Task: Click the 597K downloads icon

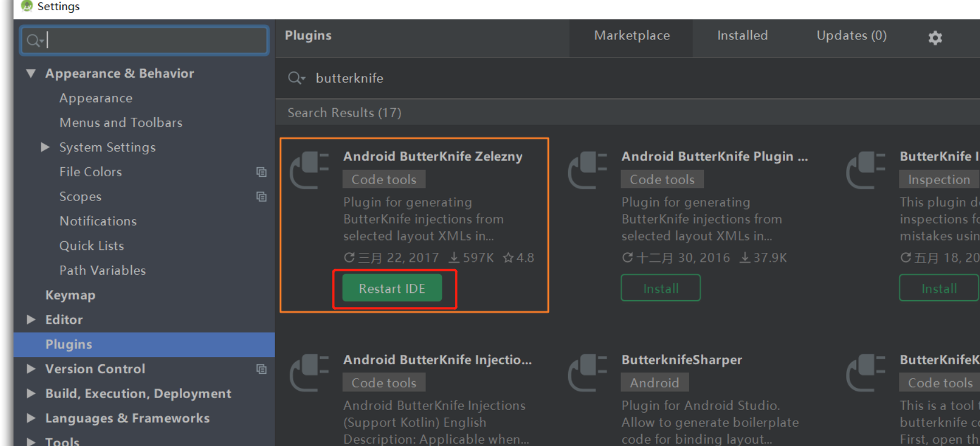Action: click(x=454, y=258)
